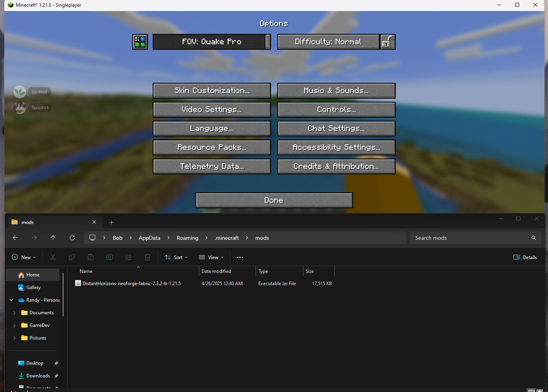Image resolution: width=548 pixels, height=392 pixels.
Task: Open the Sort dropdown
Action: tap(176, 258)
